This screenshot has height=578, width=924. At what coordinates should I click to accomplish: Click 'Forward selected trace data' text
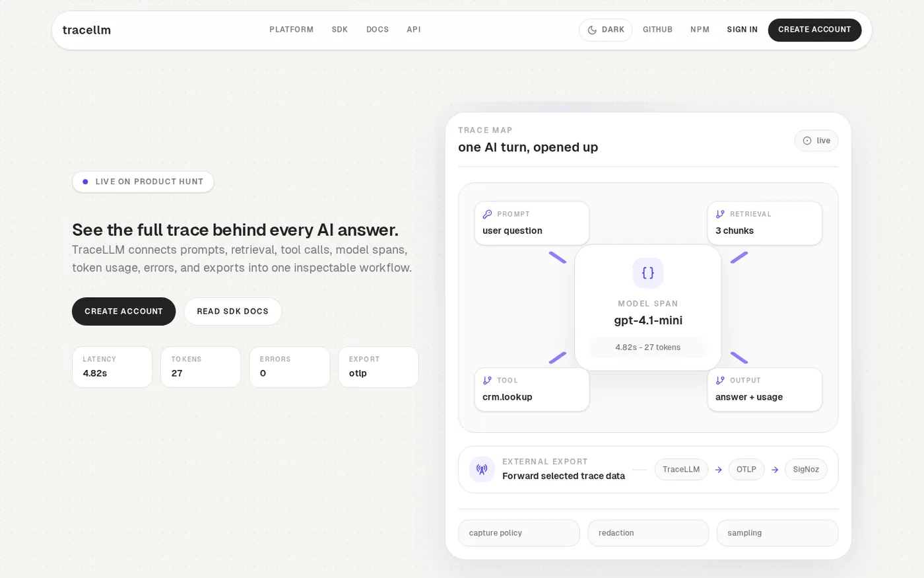click(x=564, y=476)
